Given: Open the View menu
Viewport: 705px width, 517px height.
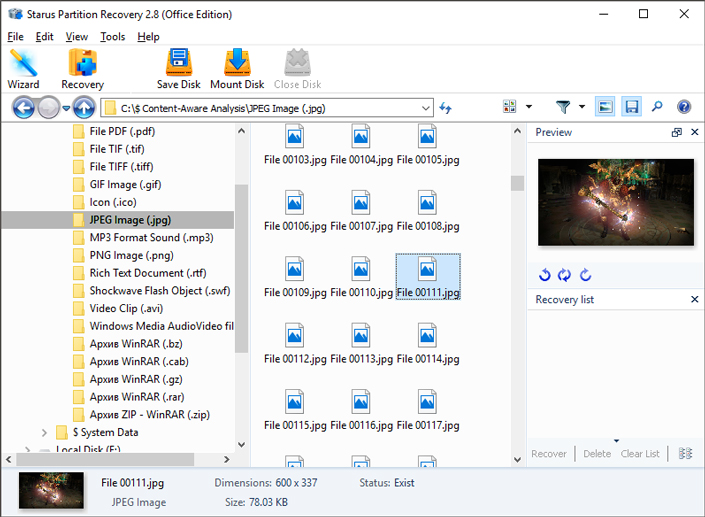Looking at the screenshot, I should click(x=76, y=36).
